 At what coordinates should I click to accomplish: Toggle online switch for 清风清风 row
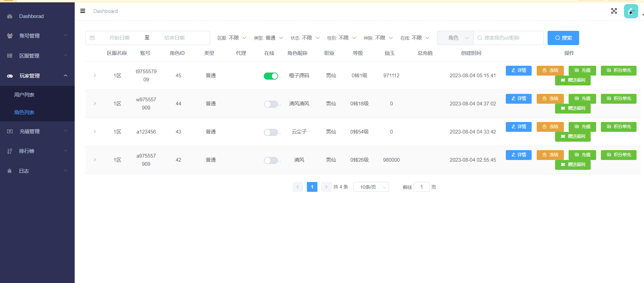coord(271,104)
